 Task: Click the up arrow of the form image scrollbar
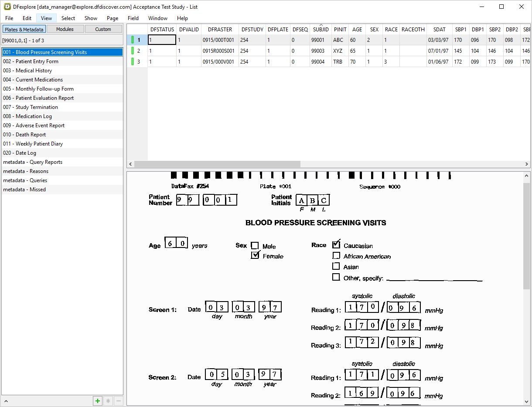[x=527, y=176]
